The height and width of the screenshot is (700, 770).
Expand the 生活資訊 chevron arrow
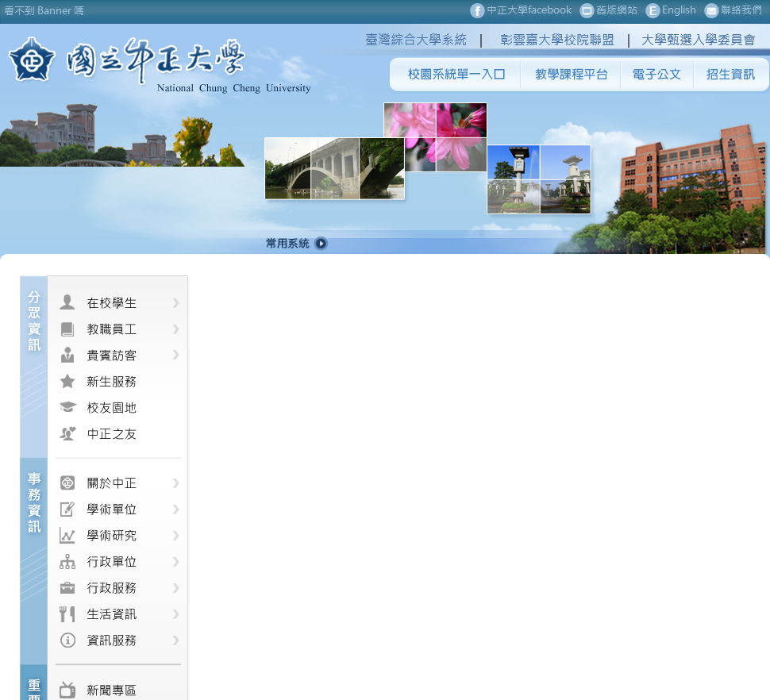(x=175, y=614)
